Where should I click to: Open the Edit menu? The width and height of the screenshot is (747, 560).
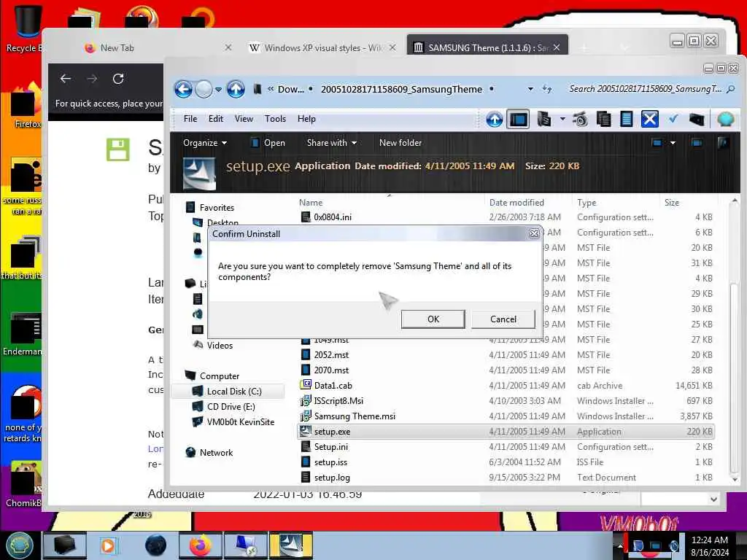[216, 119]
